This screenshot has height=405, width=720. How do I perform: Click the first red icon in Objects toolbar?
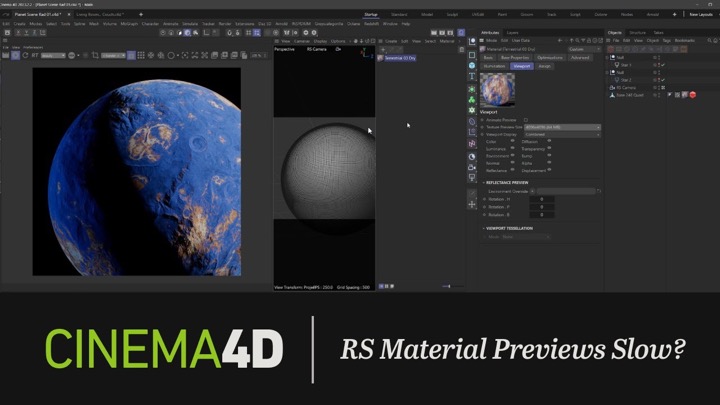click(x=611, y=49)
